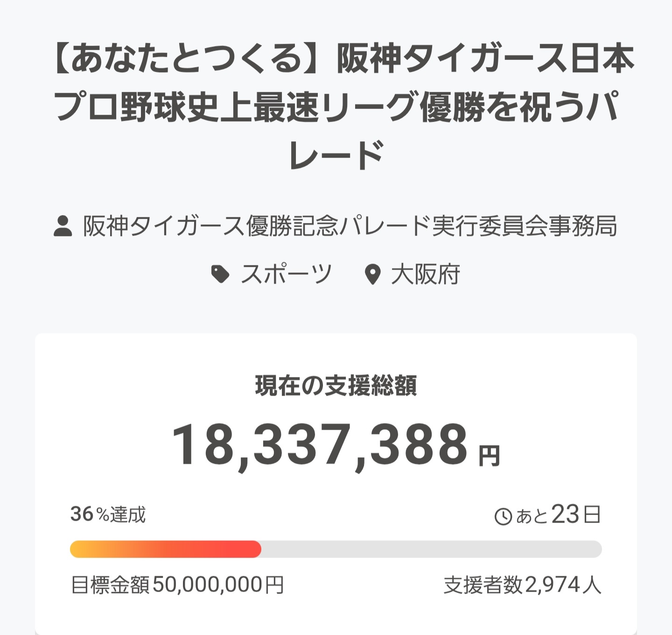The height and width of the screenshot is (635, 672).
Task: Click the 18,337,388 total support amount
Action: pyautogui.click(x=320, y=445)
